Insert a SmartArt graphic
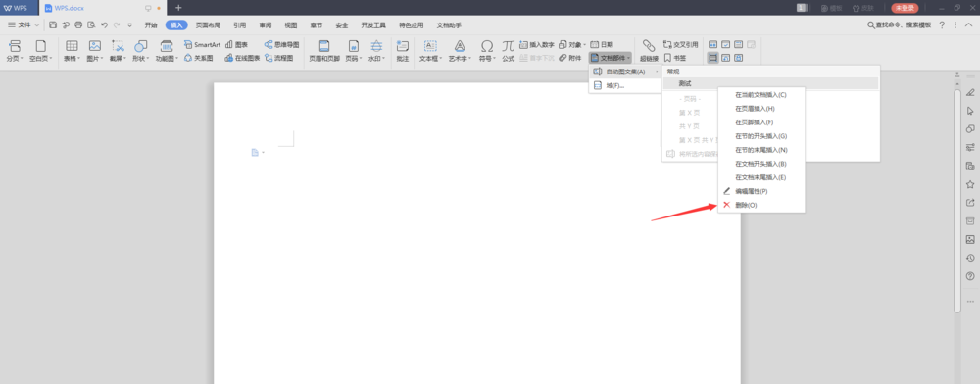980x384 pixels. [202, 45]
